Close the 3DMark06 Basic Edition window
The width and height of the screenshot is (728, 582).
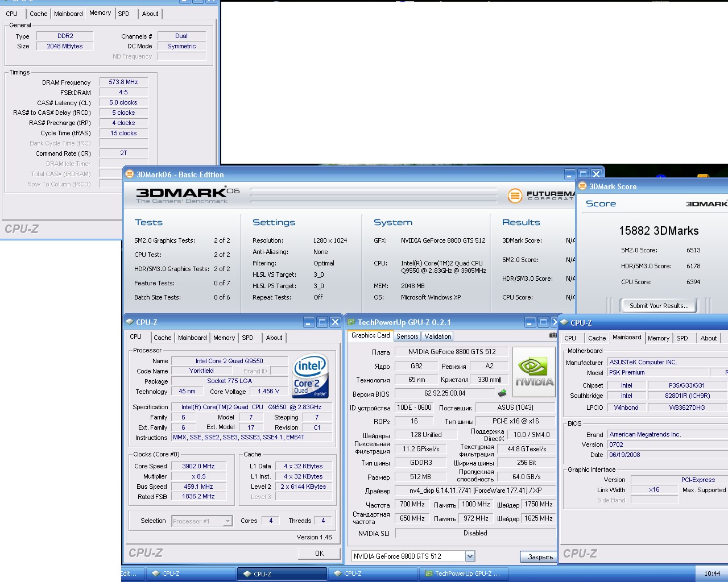[596, 174]
